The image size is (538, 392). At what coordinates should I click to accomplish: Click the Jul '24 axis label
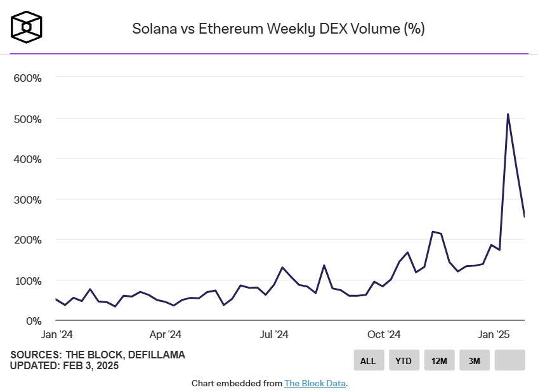[275, 334]
